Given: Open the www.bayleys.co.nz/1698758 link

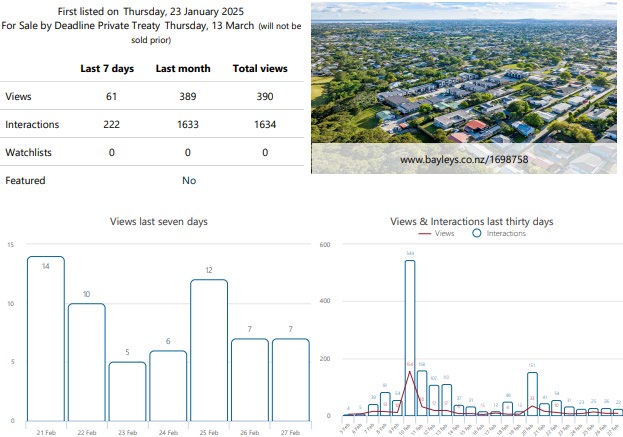Looking at the screenshot, I should [464, 159].
